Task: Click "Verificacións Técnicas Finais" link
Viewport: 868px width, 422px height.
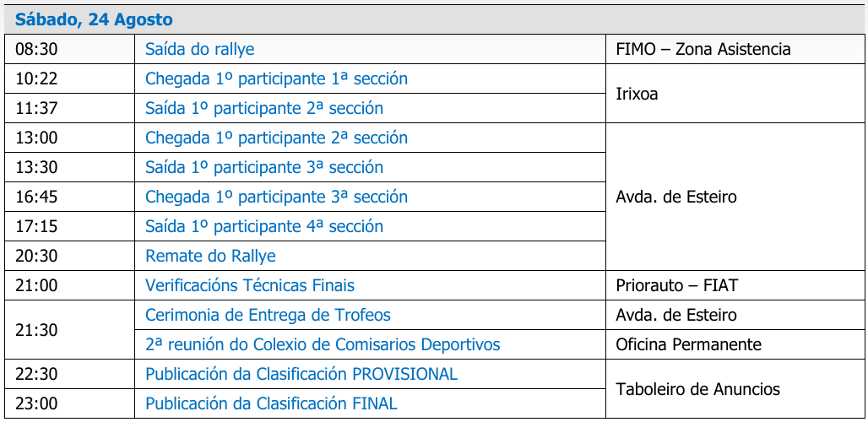Action: click(250, 286)
